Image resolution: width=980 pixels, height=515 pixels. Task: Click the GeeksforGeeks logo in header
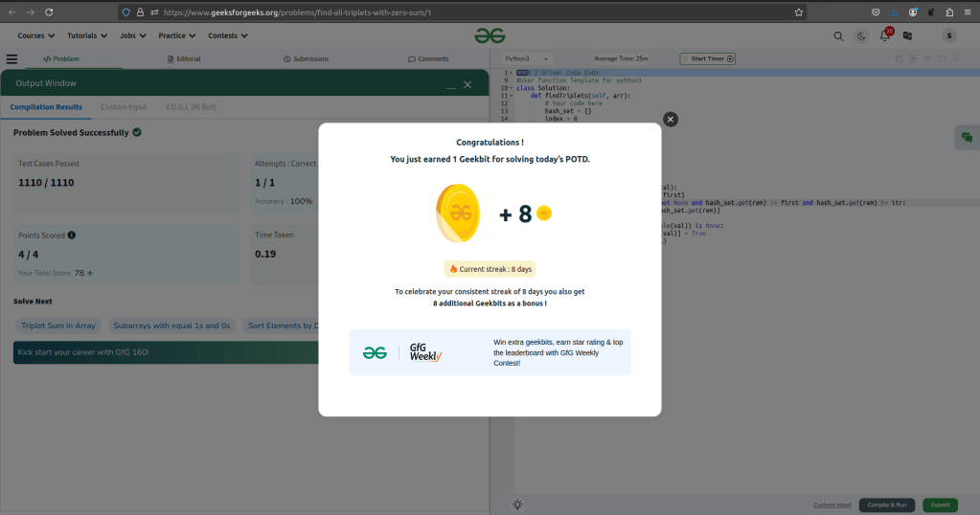490,35
